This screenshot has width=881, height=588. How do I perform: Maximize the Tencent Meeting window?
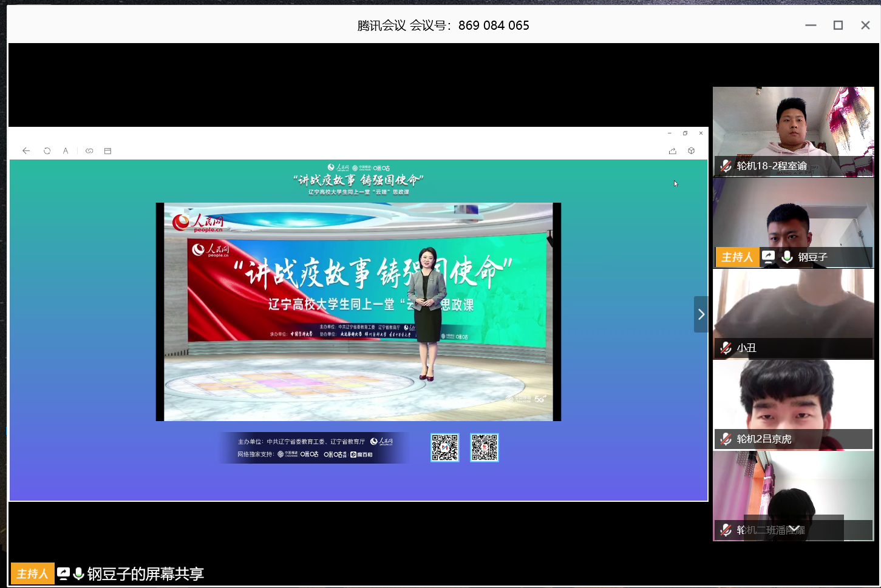tap(838, 25)
